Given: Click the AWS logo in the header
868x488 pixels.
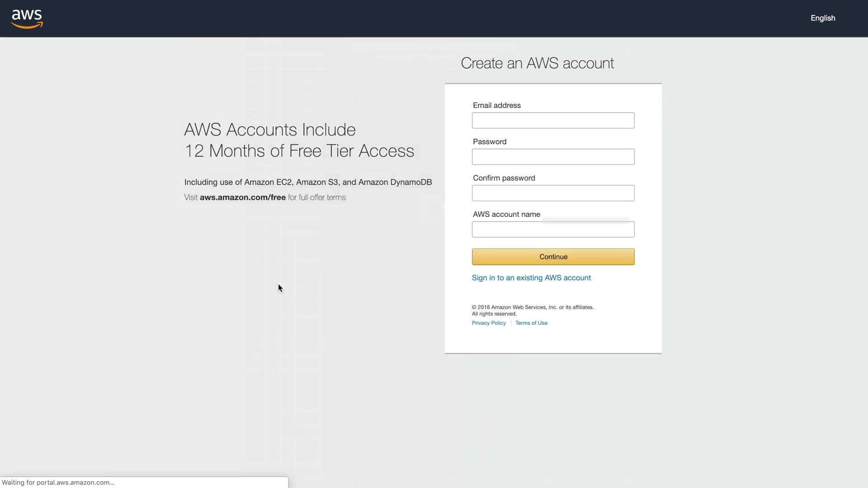Looking at the screenshot, I should [27, 19].
